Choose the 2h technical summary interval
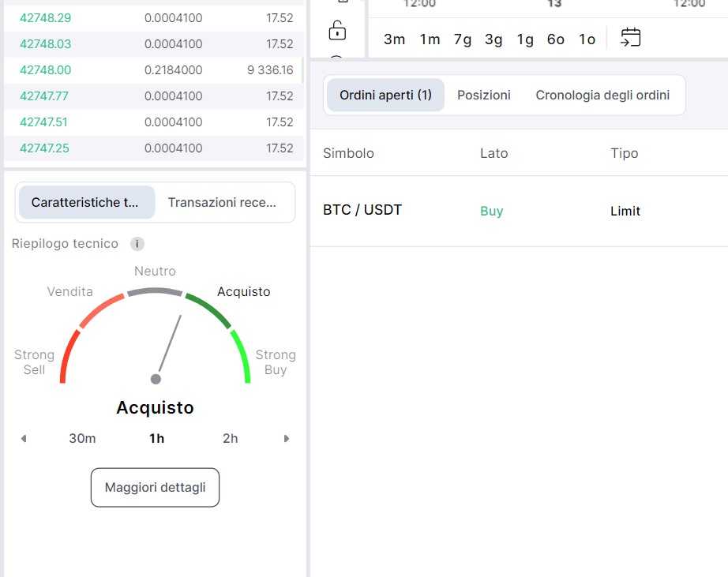Viewport: 728px width, 577px height. coord(230,439)
